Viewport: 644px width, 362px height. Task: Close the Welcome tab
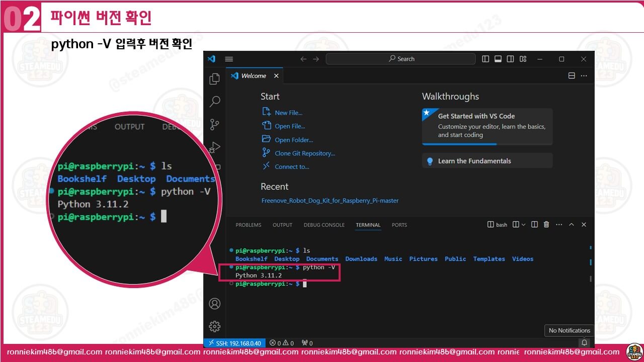coord(276,76)
